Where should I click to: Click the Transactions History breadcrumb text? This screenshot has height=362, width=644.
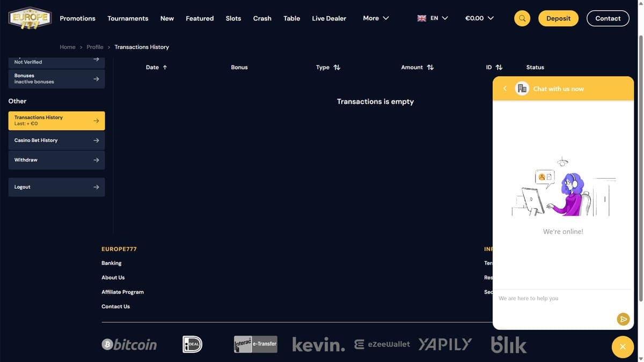(x=142, y=47)
